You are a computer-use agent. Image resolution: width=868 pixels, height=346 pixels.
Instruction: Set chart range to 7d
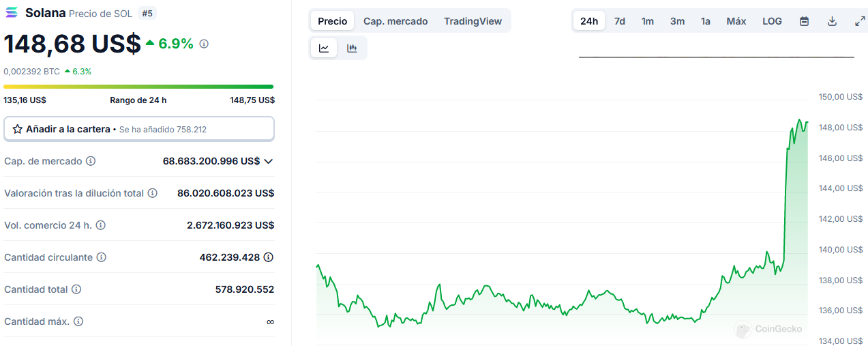click(x=620, y=21)
